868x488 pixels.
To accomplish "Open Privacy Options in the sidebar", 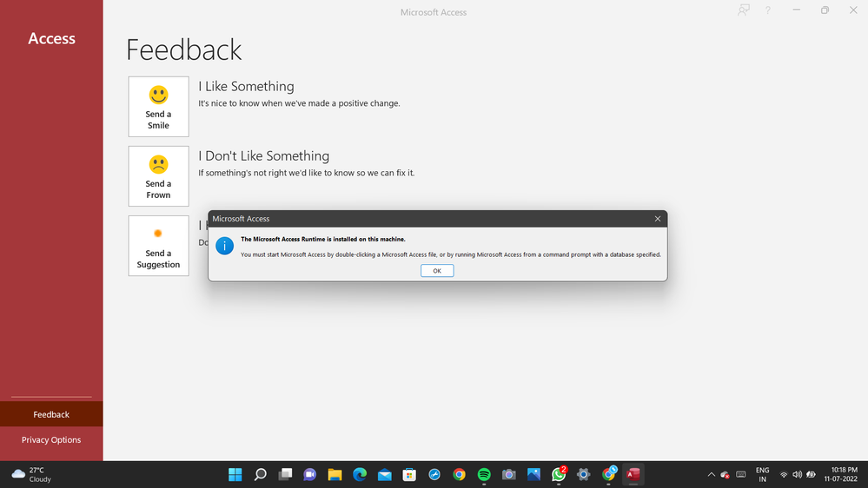I will point(51,439).
